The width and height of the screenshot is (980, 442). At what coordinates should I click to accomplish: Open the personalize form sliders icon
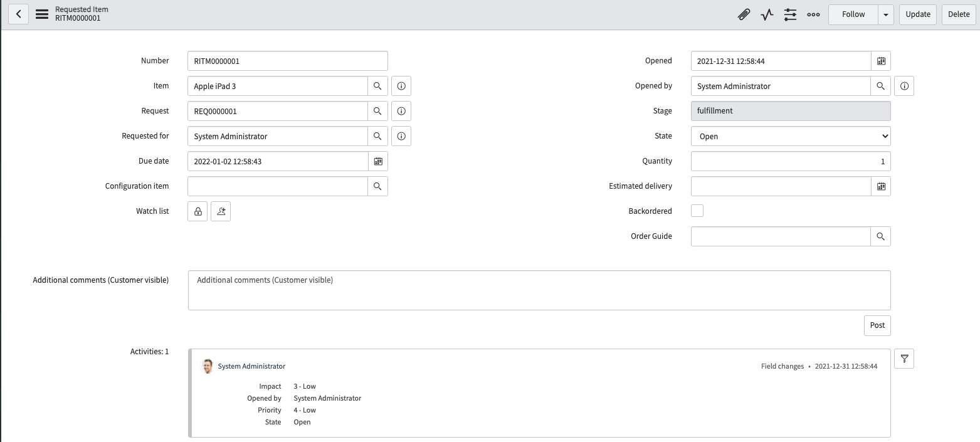[x=790, y=14]
